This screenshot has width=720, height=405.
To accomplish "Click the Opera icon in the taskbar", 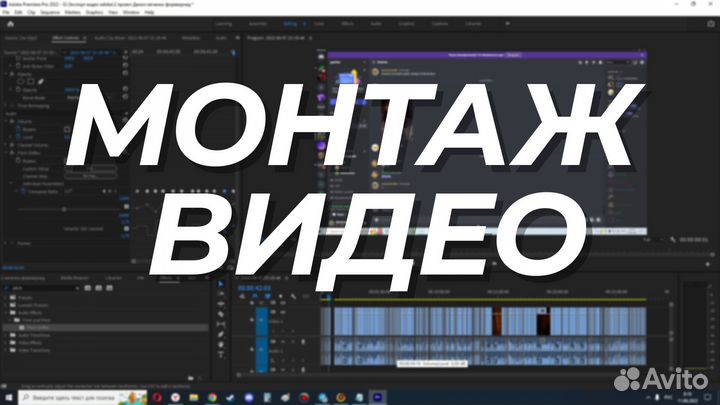I will click(157, 397).
